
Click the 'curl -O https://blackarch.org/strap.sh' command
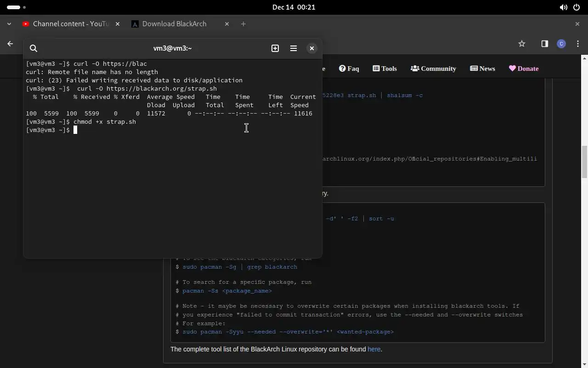click(147, 89)
